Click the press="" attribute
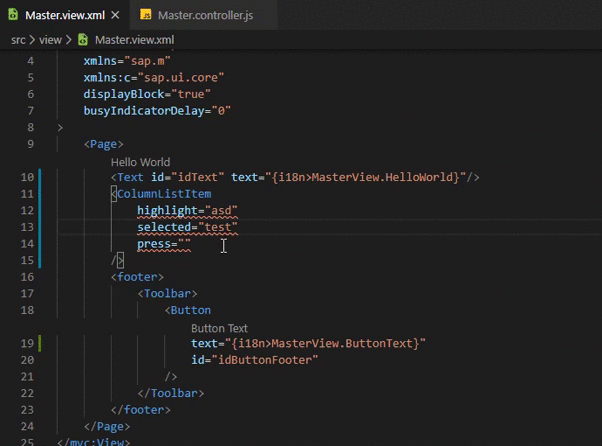 (x=164, y=244)
